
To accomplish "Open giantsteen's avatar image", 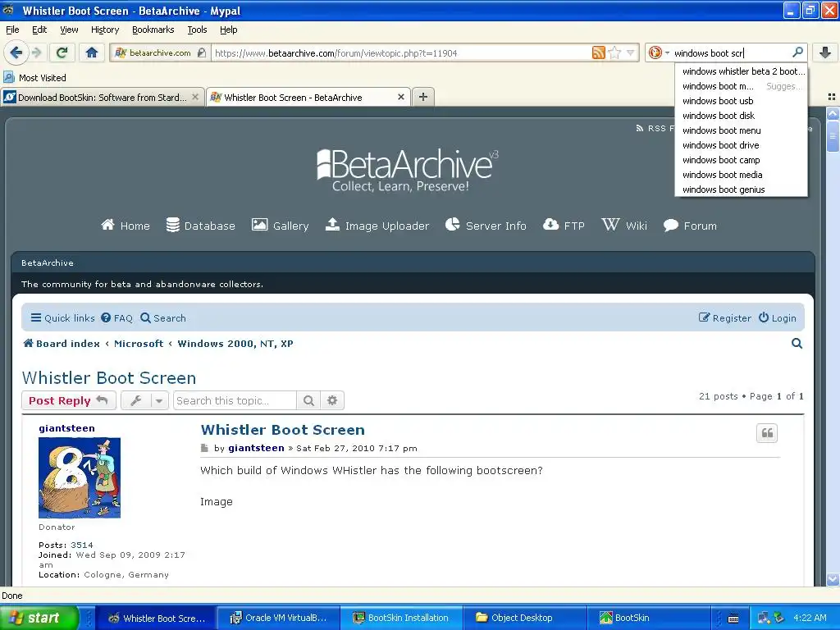I will click(x=80, y=478).
